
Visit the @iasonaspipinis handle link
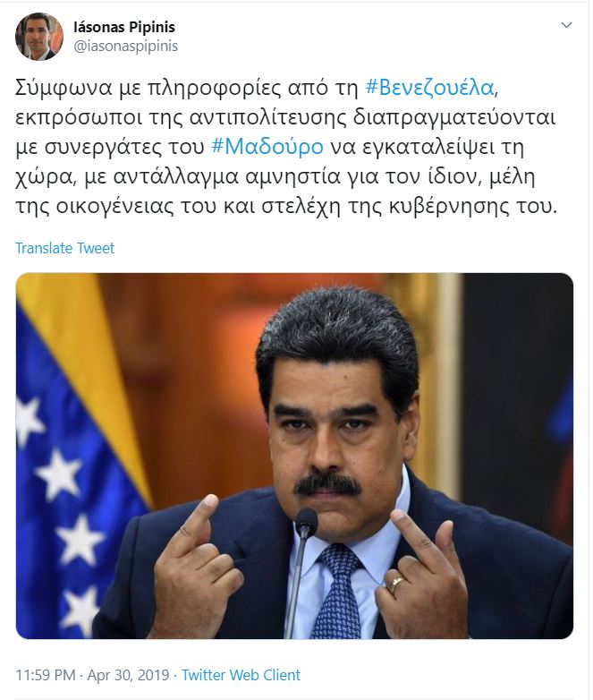pos(125,46)
